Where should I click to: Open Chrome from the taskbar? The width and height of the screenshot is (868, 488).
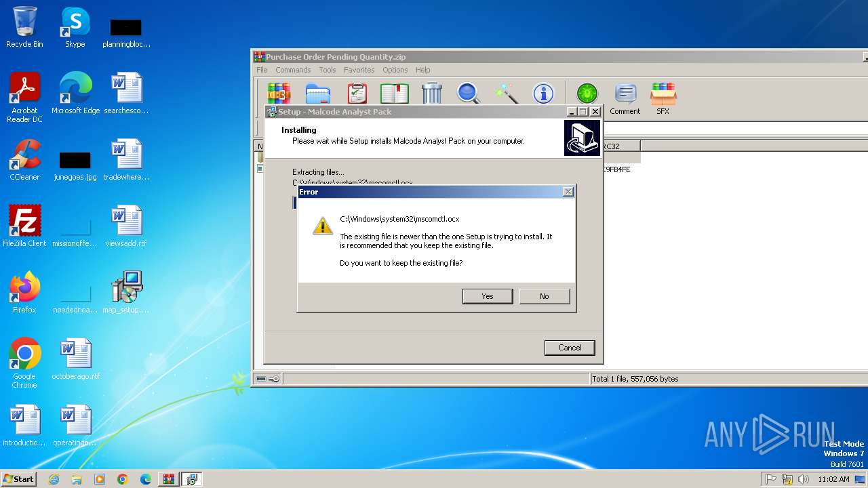tap(123, 479)
